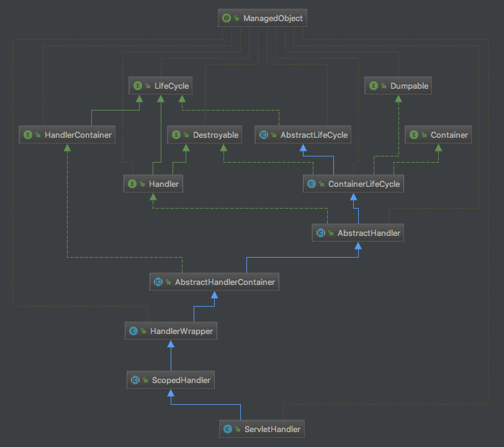This screenshot has width=504, height=447.
Task: Click the visibility lock icon on Handler
Action: point(142,184)
